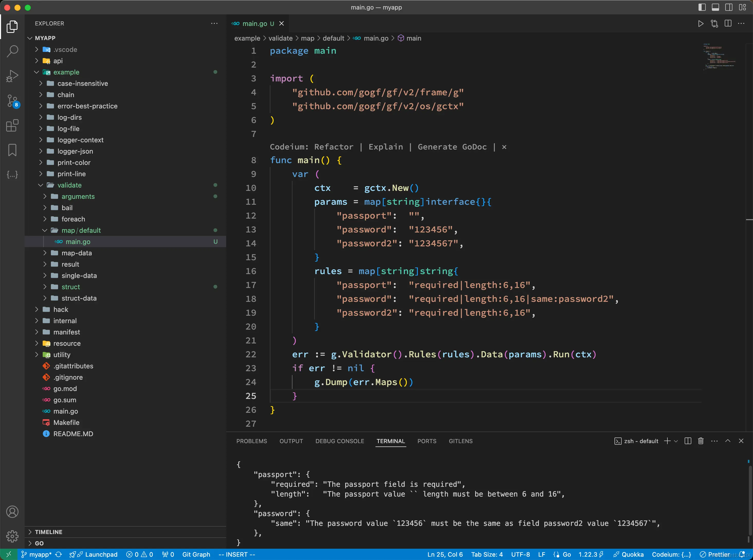Synchronize changes icon in status bar

[x=59, y=554]
